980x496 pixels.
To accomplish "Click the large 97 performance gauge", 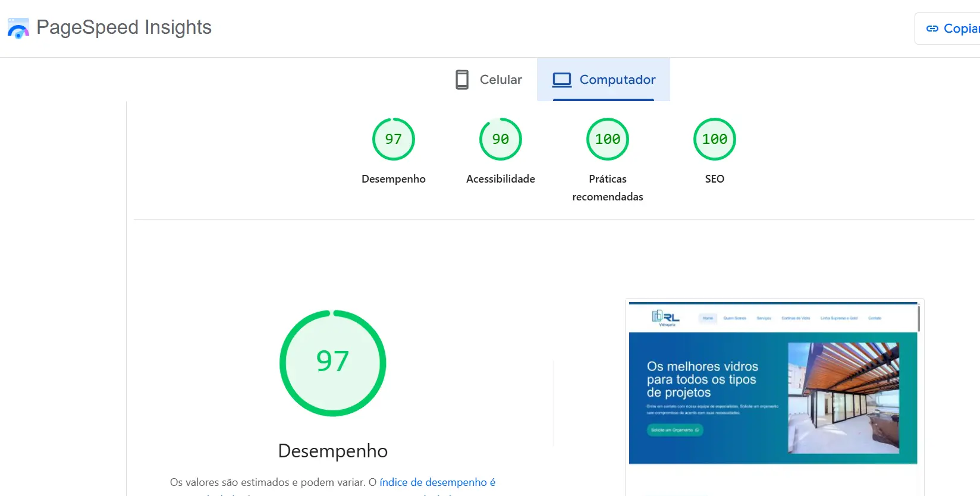I will 332,363.
